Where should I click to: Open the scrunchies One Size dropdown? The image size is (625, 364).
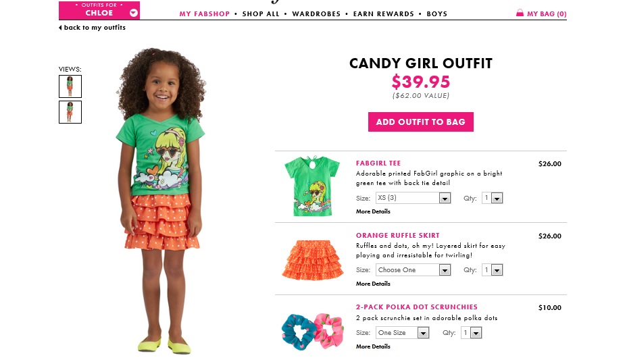(x=403, y=332)
